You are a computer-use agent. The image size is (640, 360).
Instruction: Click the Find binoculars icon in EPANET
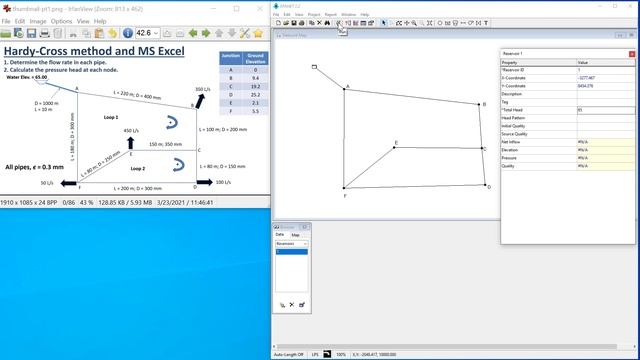click(x=327, y=23)
